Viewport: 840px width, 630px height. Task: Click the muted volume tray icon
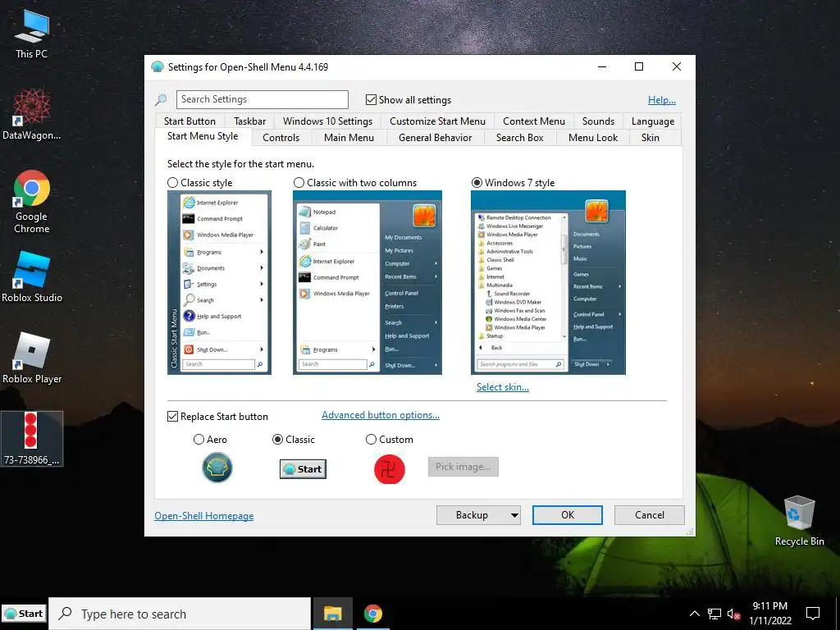coord(733,614)
